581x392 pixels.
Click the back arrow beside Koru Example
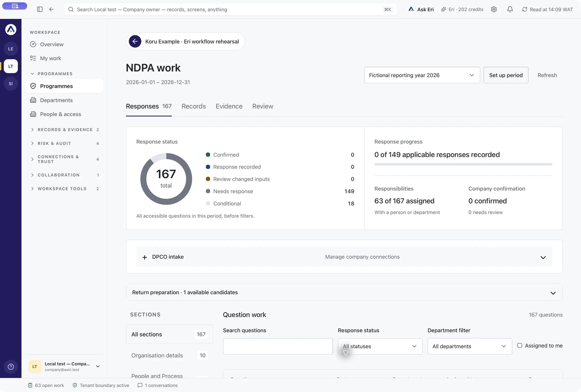coord(135,41)
